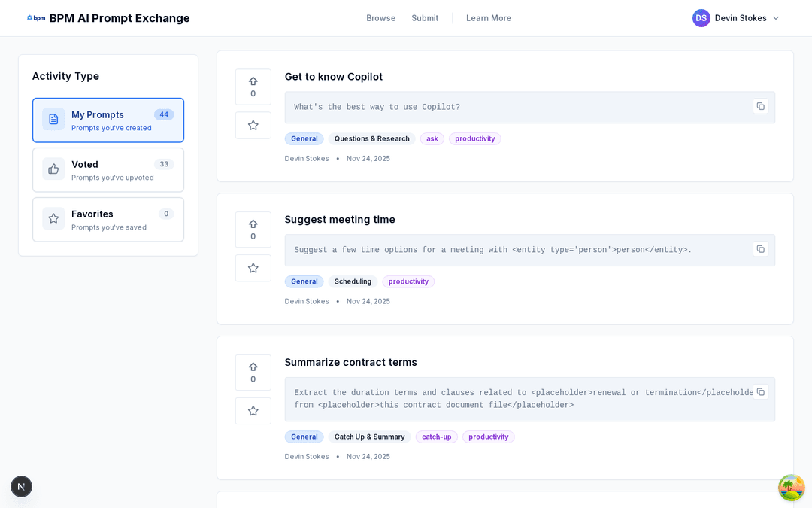Toggle the favorite star on "Suggest meeting time"
Screen dimensions: 812x508
[x=253, y=268]
